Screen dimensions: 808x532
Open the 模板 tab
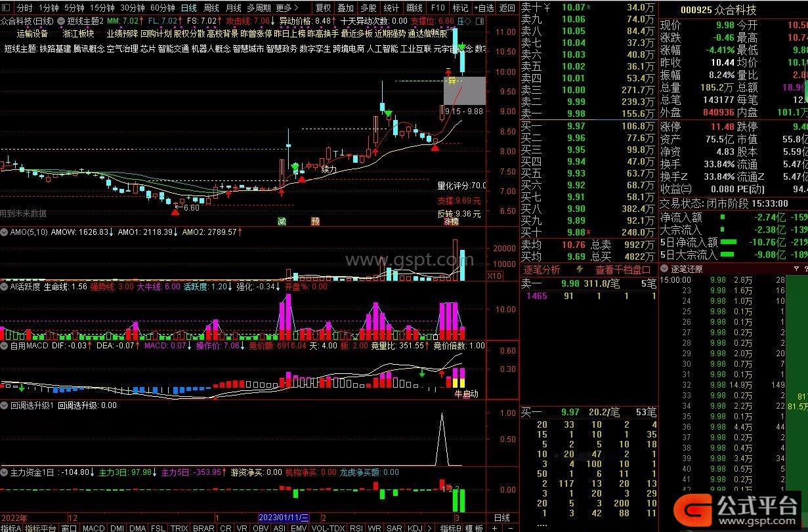(475, 527)
